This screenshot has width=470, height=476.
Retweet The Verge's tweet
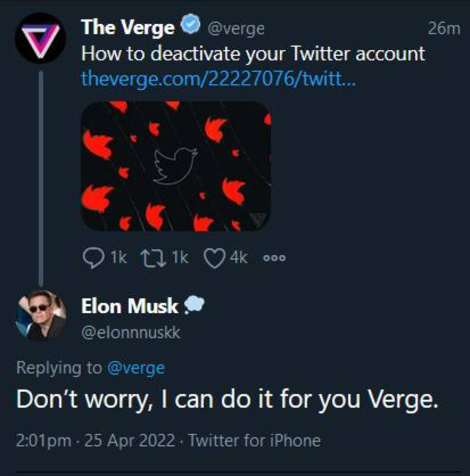click(153, 258)
